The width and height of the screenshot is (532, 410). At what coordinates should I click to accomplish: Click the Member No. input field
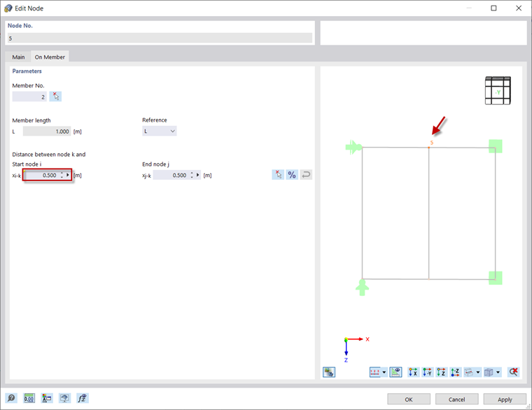pos(29,97)
